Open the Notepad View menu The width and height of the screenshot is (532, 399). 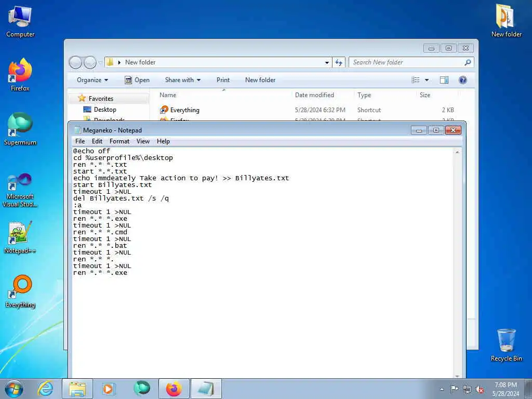point(143,141)
